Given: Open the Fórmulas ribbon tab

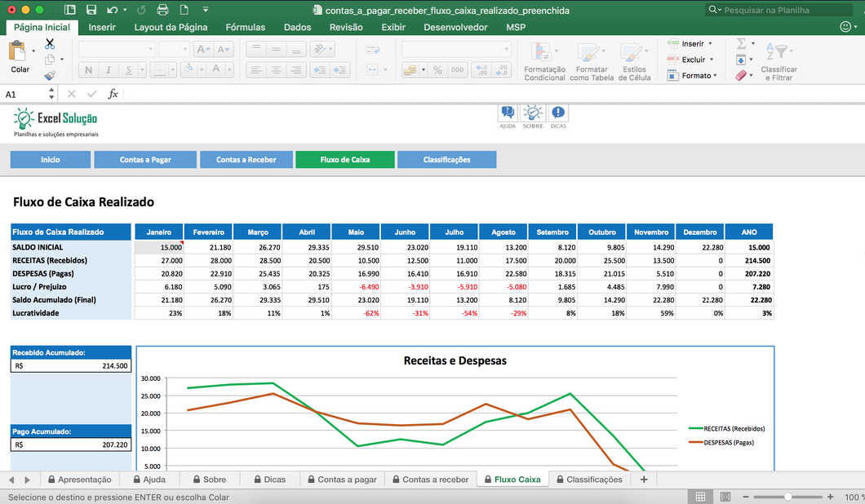Looking at the screenshot, I should [246, 27].
